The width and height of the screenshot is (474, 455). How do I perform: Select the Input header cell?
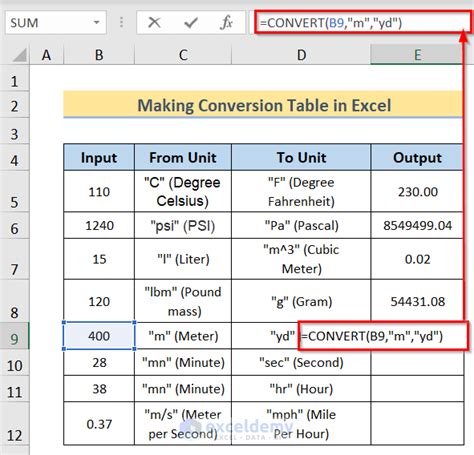(99, 157)
